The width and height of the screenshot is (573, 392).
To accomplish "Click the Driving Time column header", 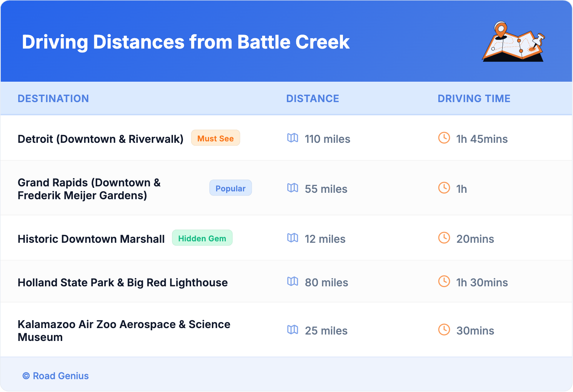I will [474, 99].
